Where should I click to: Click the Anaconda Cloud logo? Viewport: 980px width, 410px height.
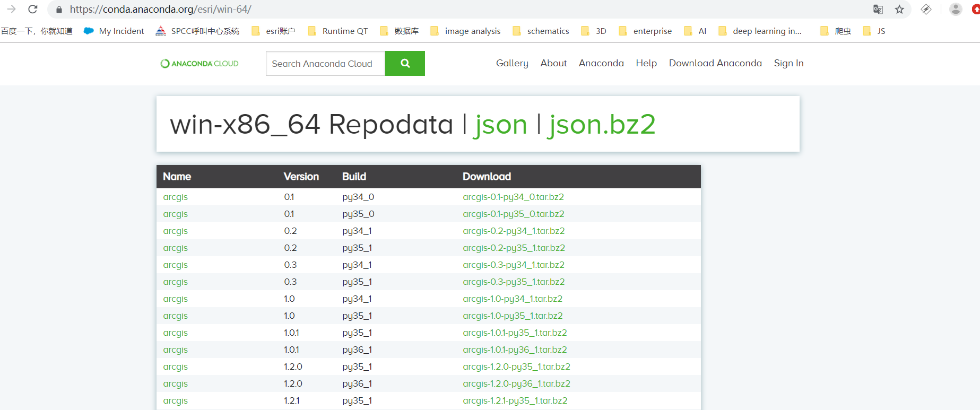click(200, 63)
